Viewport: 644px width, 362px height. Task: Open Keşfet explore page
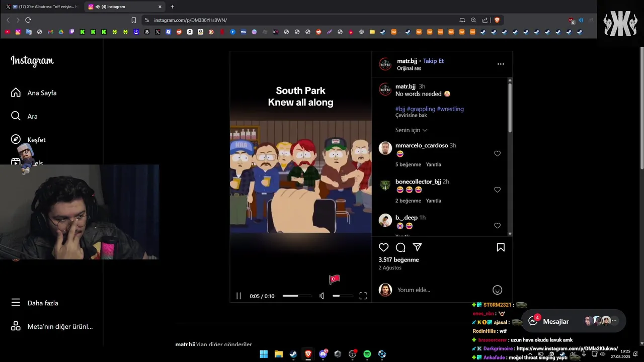click(x=28, y=140)
